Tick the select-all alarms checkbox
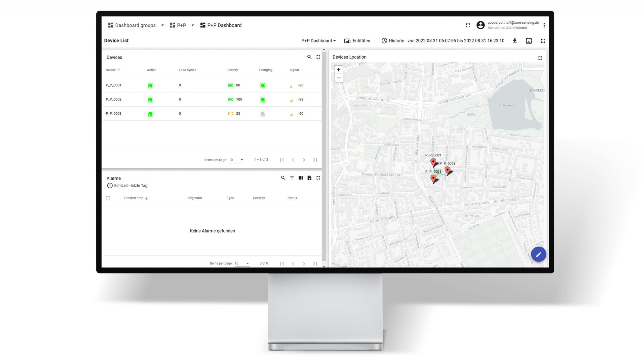Viewport: 644px width, 362px height. [108, 198]
